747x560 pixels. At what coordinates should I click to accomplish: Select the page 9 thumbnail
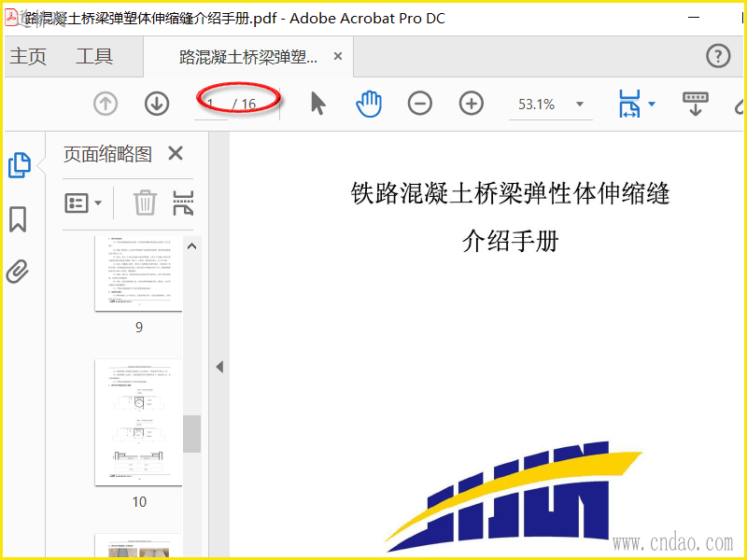tap(138, 273)
